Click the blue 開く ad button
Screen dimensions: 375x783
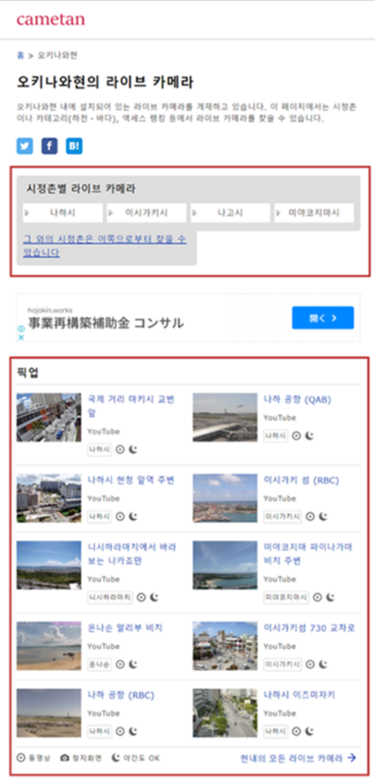[x=323, y=318]
